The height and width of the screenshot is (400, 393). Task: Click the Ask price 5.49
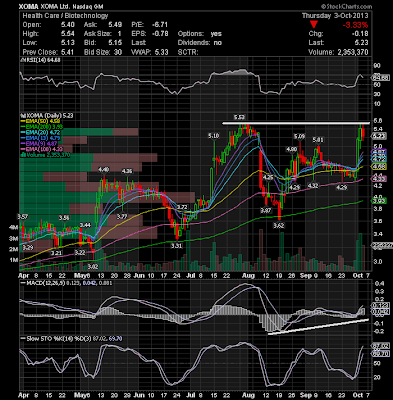click(x=115, y=25)
